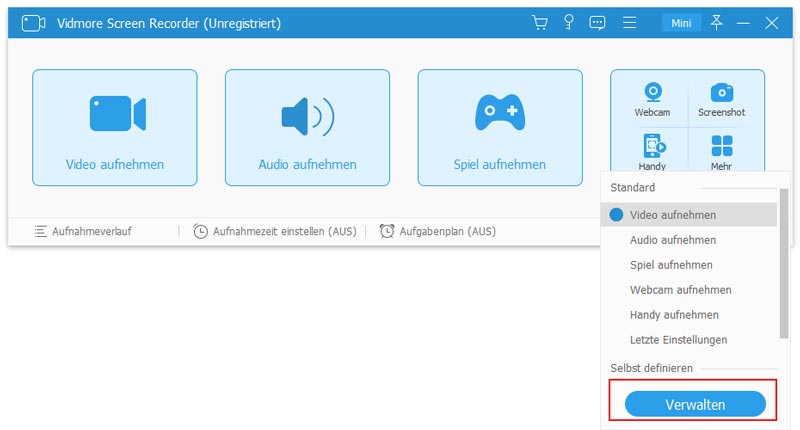The height and width of the screenshot is (430, 800).
Task: Click Aufnahmezeit einstellen (AUS) timer
Action: coord(274,231)
